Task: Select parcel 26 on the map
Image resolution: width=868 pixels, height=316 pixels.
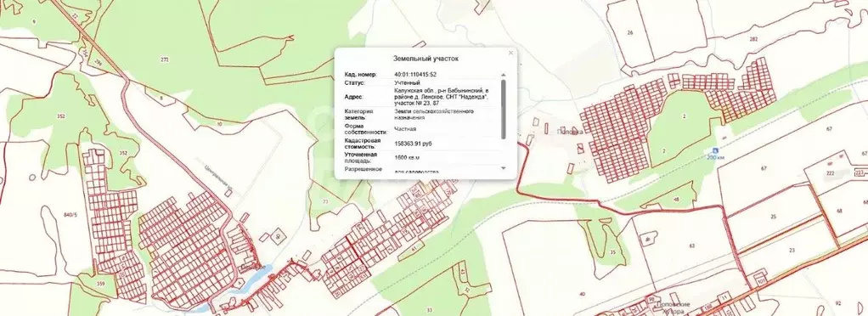Action: point(629,32)
